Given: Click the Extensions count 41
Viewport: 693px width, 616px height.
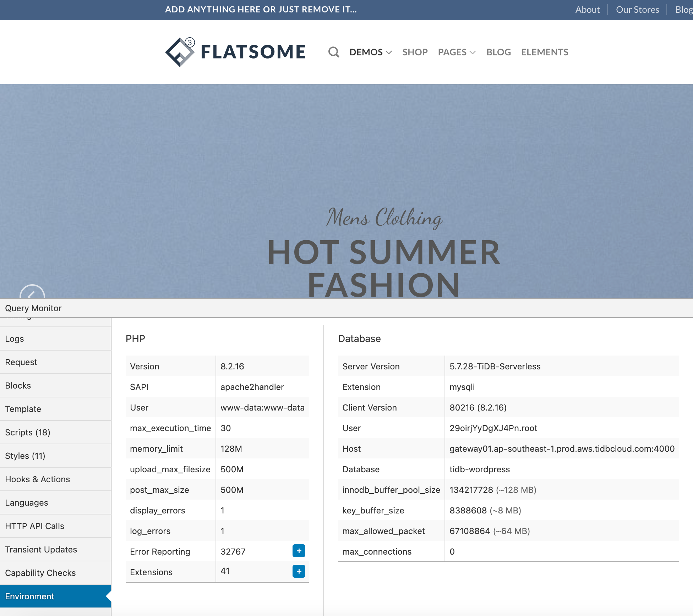Looking at the screenshot, I should point(225,571).
